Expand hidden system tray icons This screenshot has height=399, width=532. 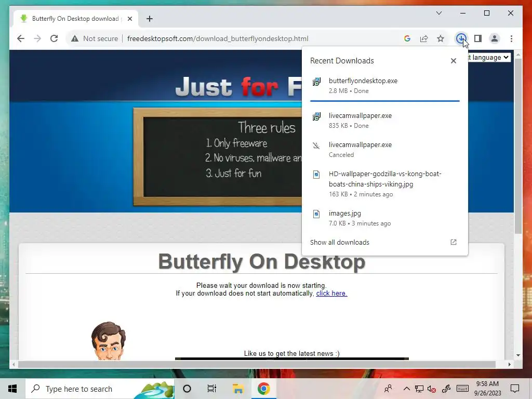pos(406,389)
